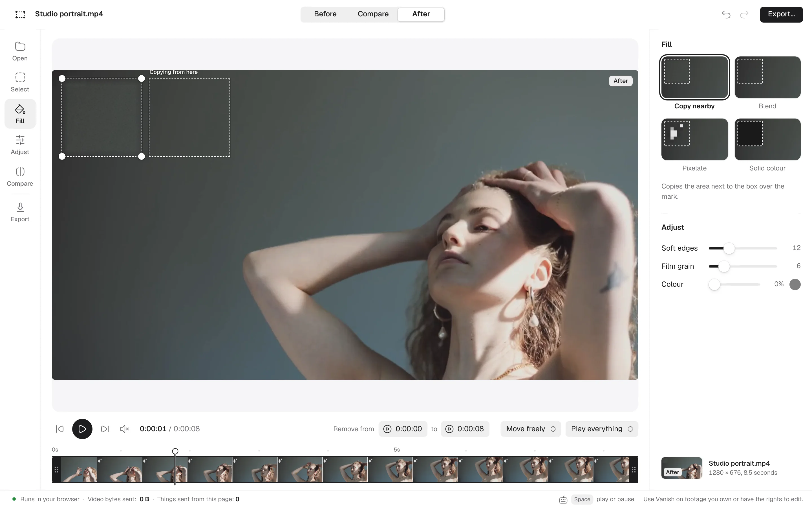Skip back to the video start

[x=60, y=429]
